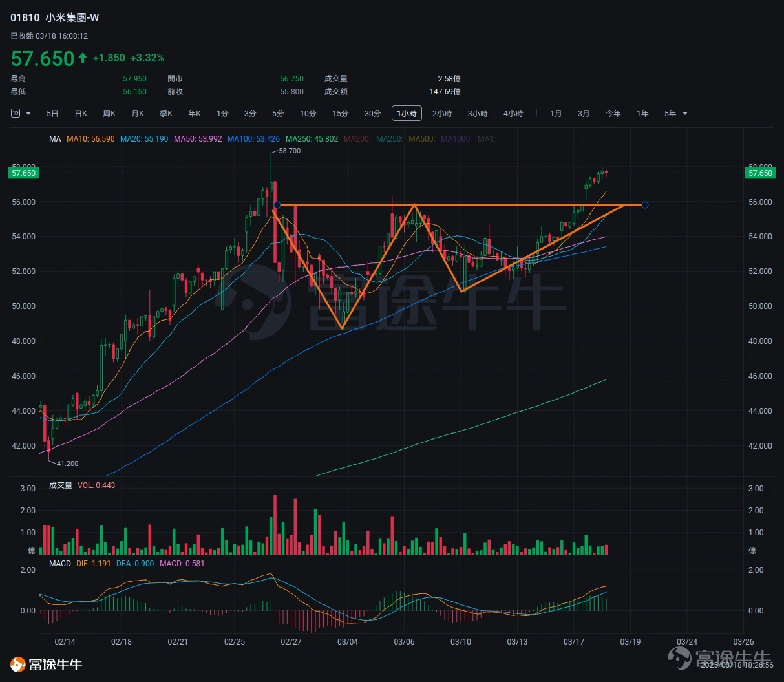This screenshot has width=784, height=682.
Task: Click the 41.200 low price label
Action: pyautogui.click(x=67, y=464)
